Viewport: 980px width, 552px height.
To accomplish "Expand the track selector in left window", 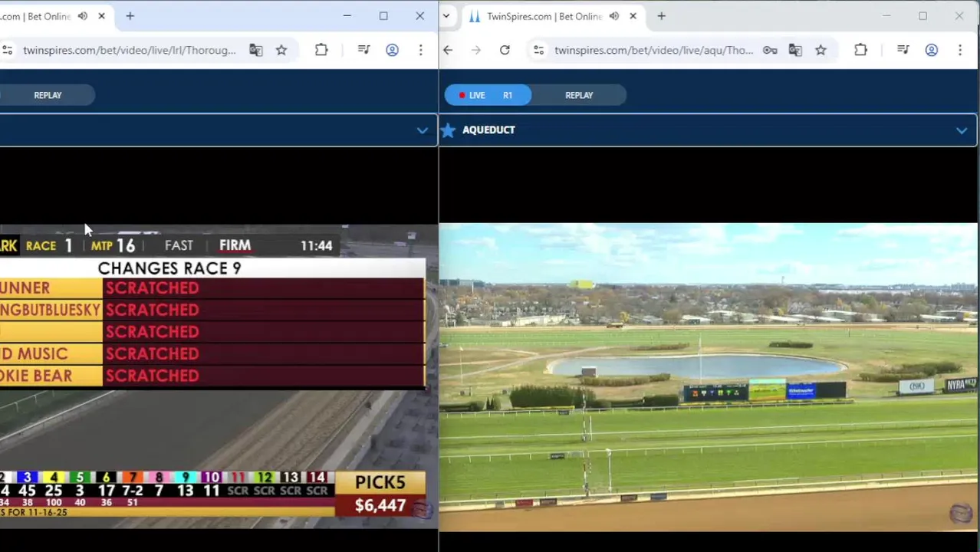I will (422, 130).
